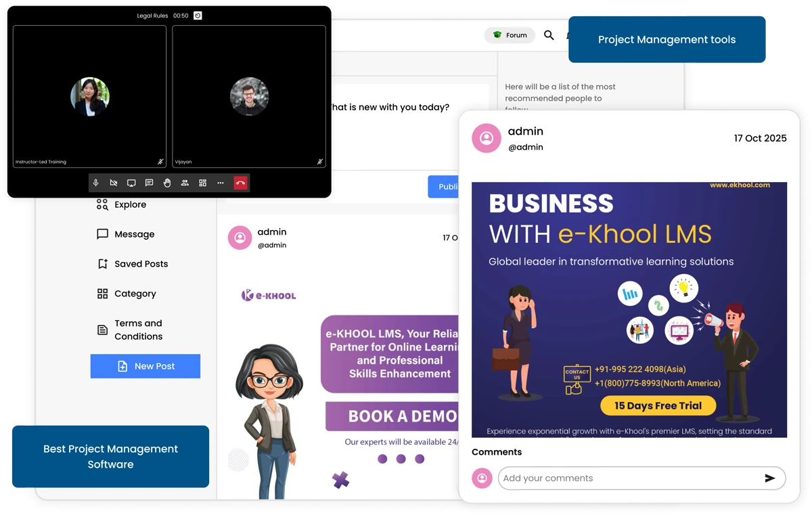Screen dimensions: 812x515
Task: Open the Forum button in the top bar
Action: pos(510,35)
